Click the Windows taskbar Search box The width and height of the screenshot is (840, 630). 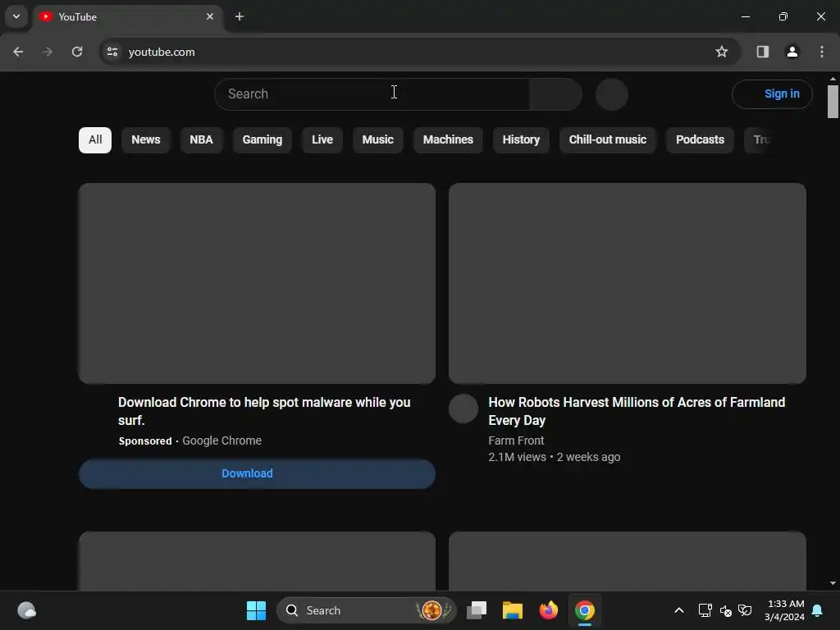367,610
